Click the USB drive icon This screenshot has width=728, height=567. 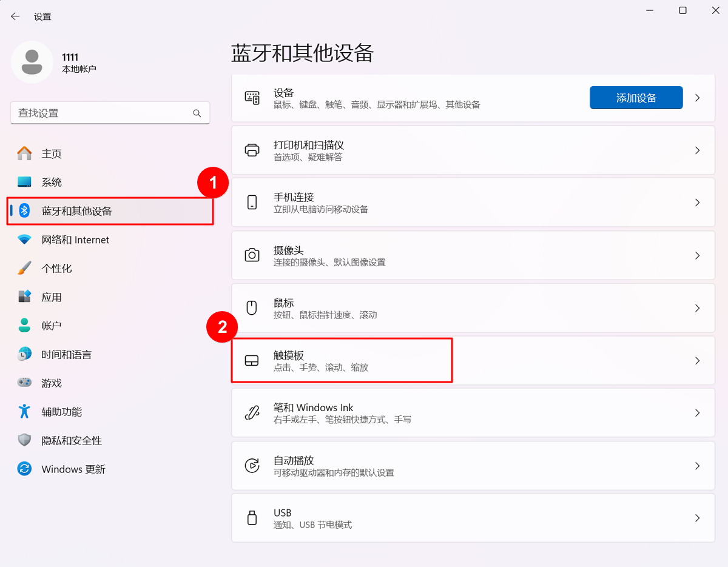(x=252, y=518)
